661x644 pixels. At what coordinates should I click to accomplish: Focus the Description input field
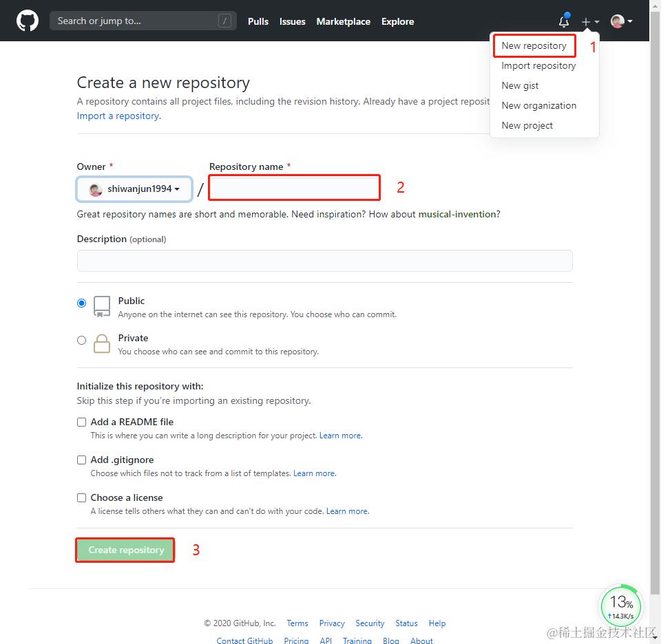pyautogui.click(x=324, y=261)
